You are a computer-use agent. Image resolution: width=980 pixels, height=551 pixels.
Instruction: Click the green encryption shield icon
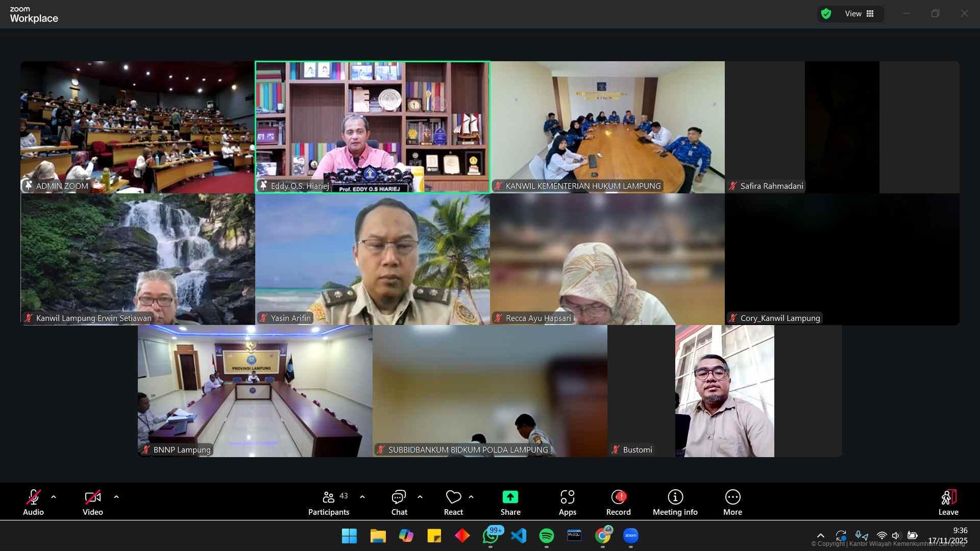click(826, 14)
